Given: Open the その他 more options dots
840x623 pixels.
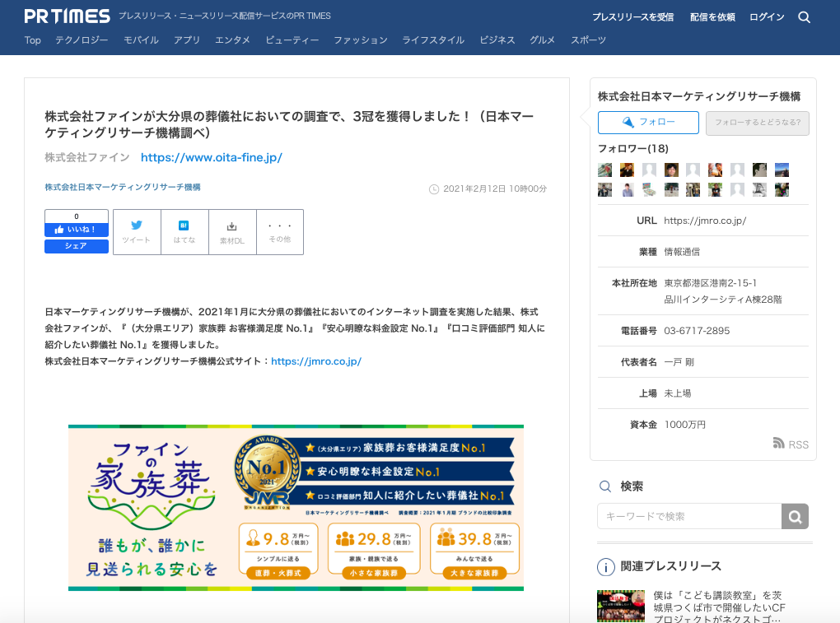Looking at the screenshot, I should tap(280, 225).
